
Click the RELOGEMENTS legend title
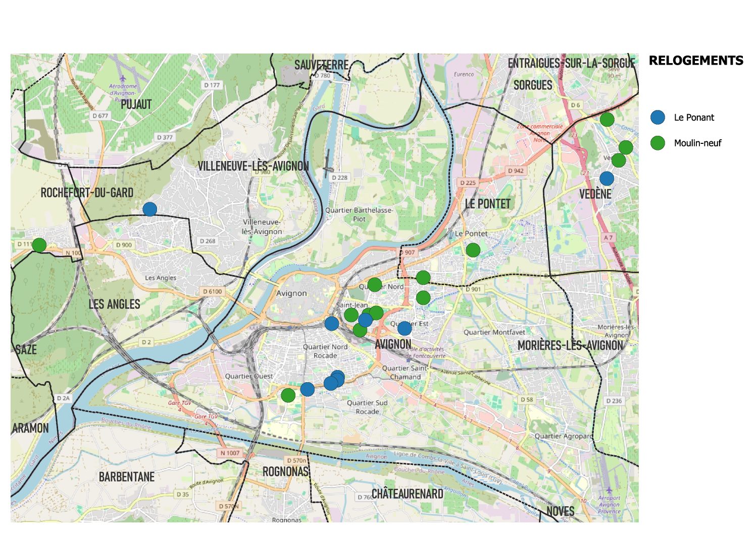696,61
